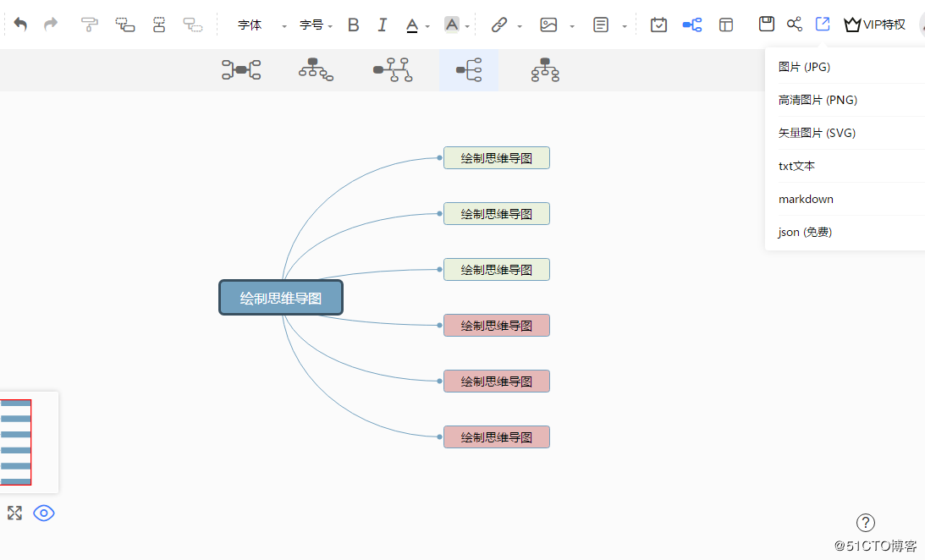
Task: Select the format painter icon
Action: pos(89,25)
